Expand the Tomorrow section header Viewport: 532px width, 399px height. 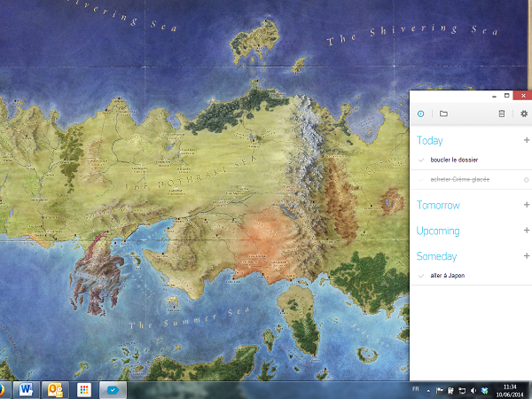pyautogui.click(x=438, y=205)
